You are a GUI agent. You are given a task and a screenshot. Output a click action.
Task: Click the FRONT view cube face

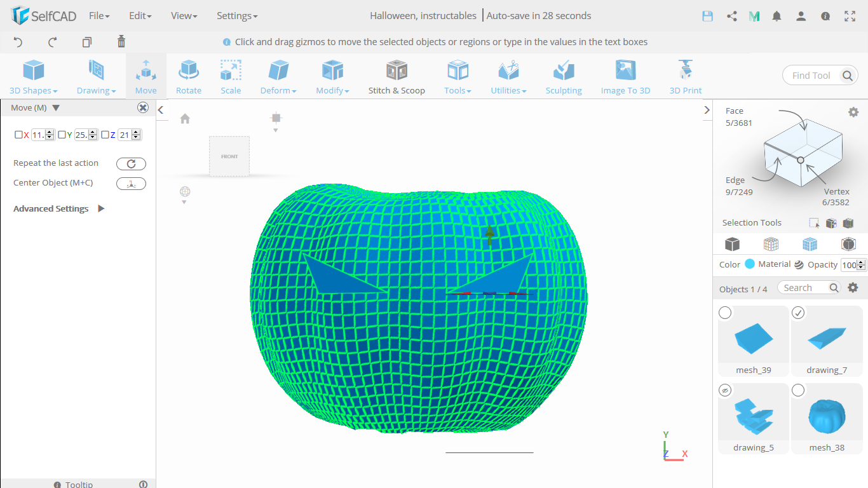[229, 156]
